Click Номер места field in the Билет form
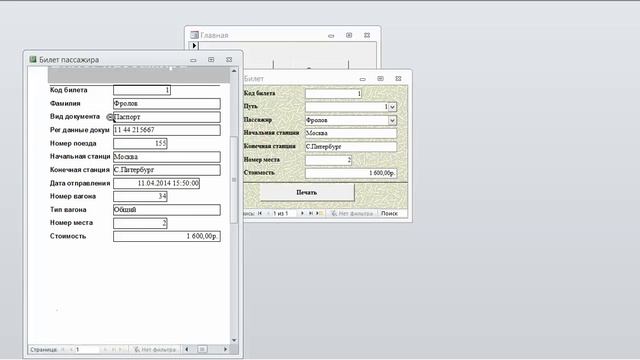 (x=328, y=160)
